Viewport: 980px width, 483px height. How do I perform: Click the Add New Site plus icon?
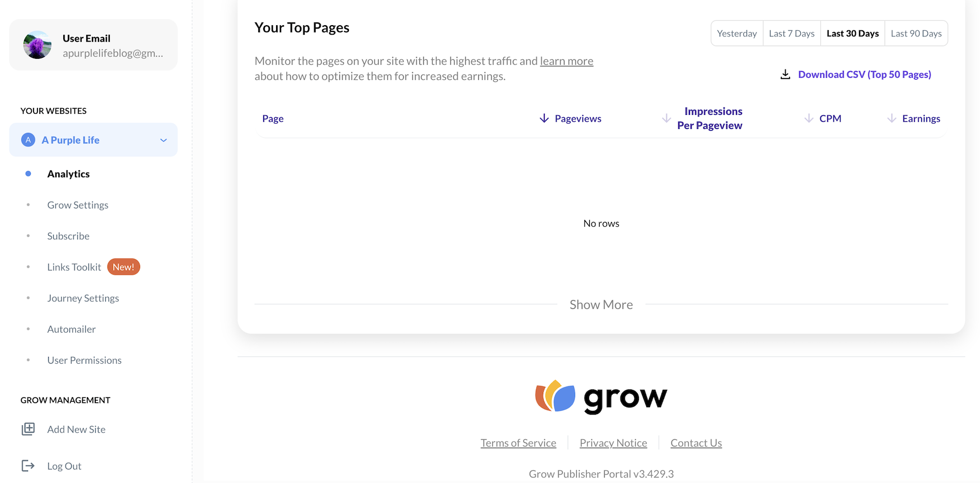pos(28,429)
